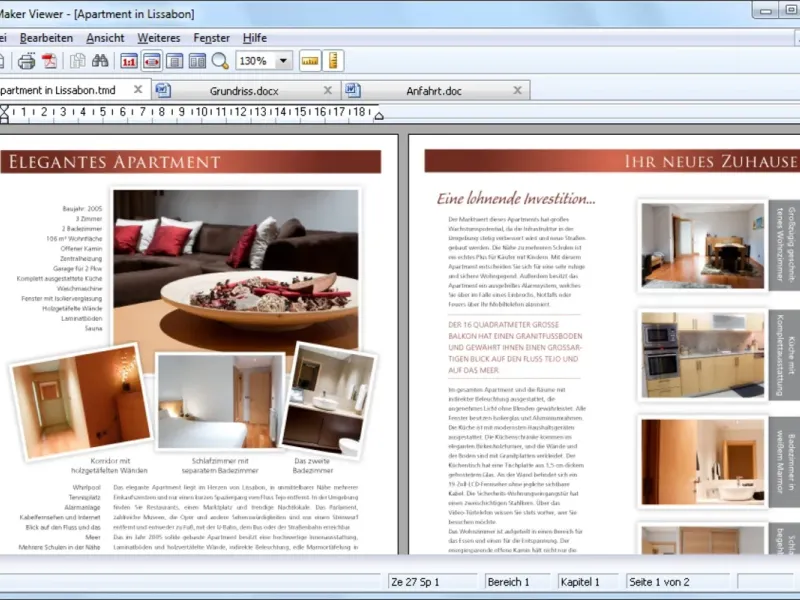Click the Word icon on Anfahrt.doc tab

click(x=353, y=90)
